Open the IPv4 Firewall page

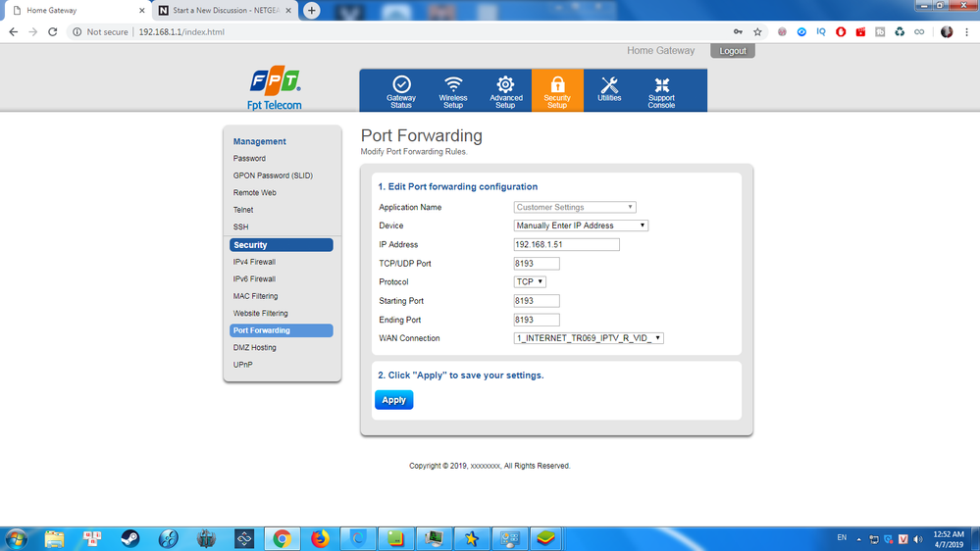point(254,262)
